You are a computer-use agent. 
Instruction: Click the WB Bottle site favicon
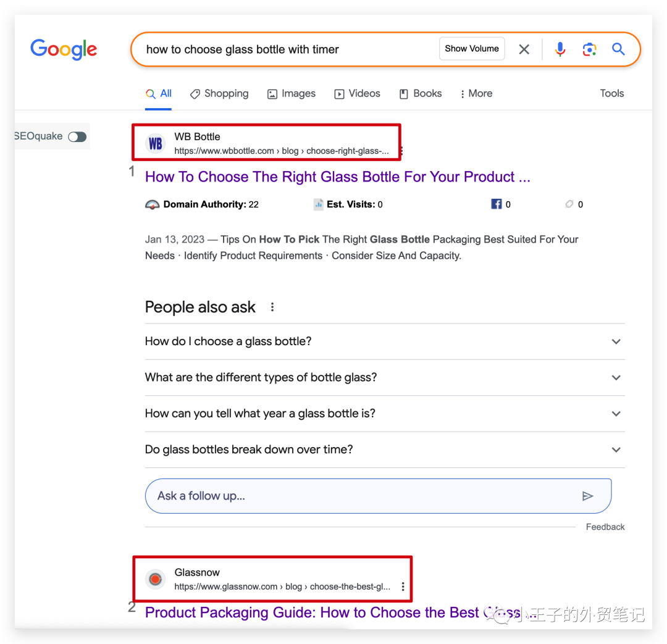156,143
